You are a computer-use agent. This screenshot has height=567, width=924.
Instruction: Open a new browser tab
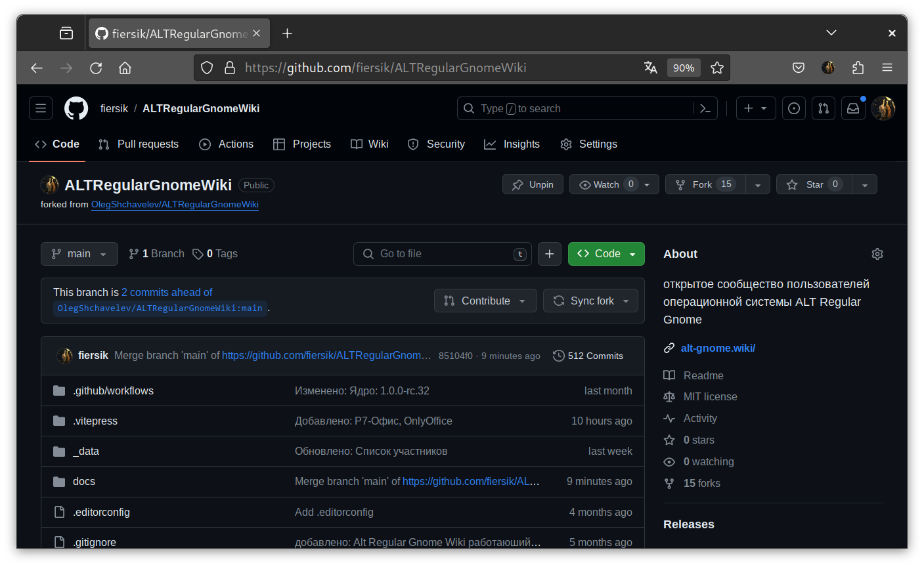287,33
